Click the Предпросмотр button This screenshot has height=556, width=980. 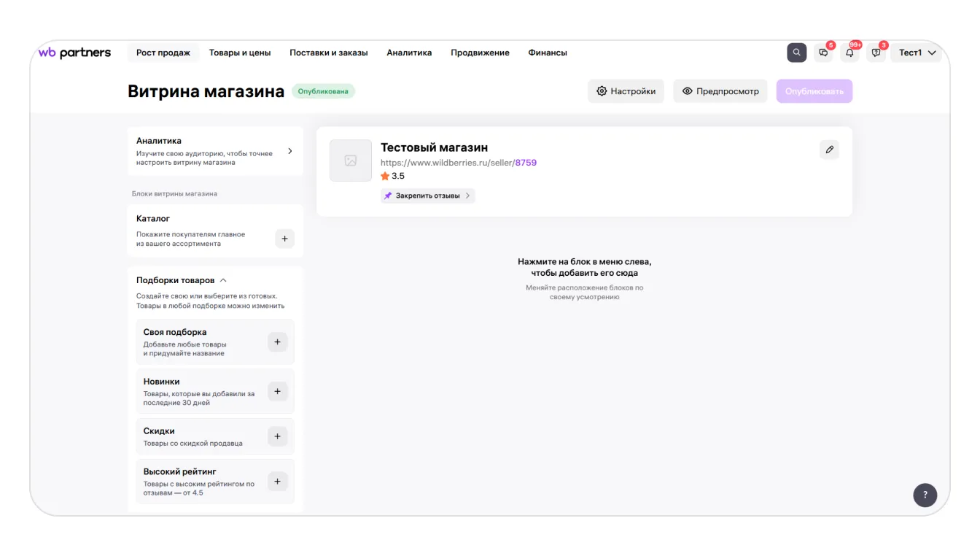click(x=720, y=91)
